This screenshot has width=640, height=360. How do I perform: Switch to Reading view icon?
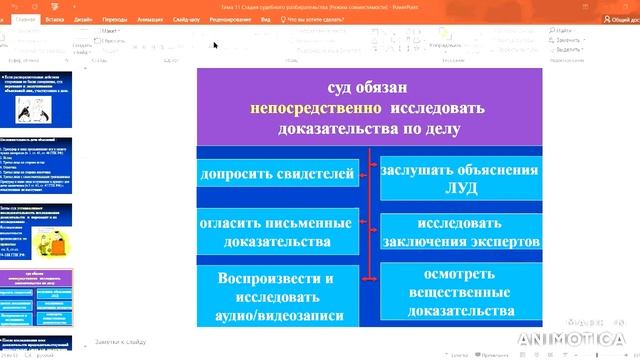[551, 355]
